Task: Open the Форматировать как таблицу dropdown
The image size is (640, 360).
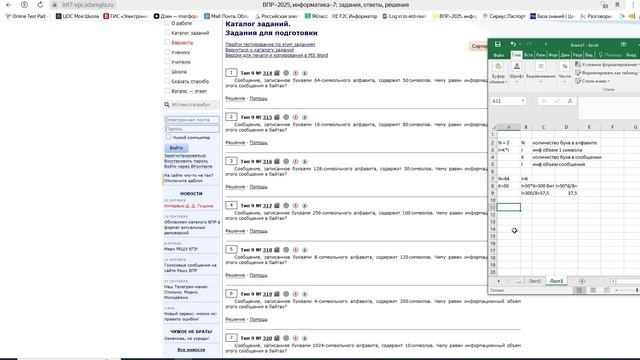Action: [x=607, y=73]
